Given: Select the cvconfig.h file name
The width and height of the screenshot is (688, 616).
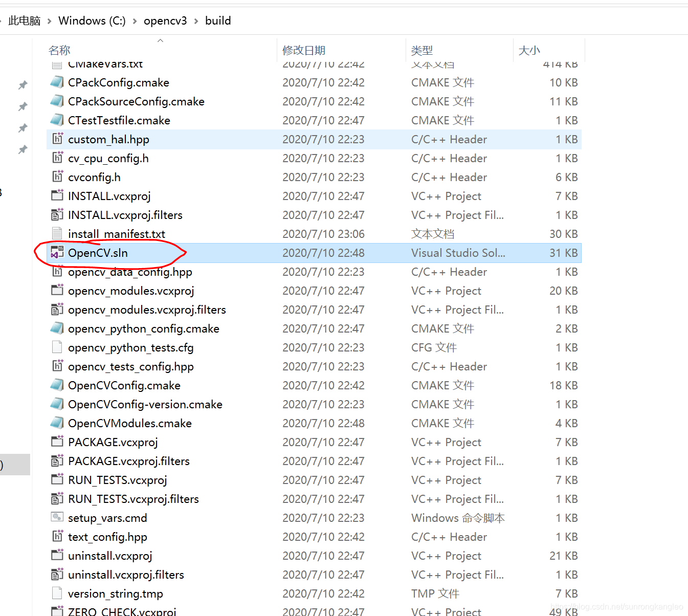Looking at the screenshot, I should [94, 177].
